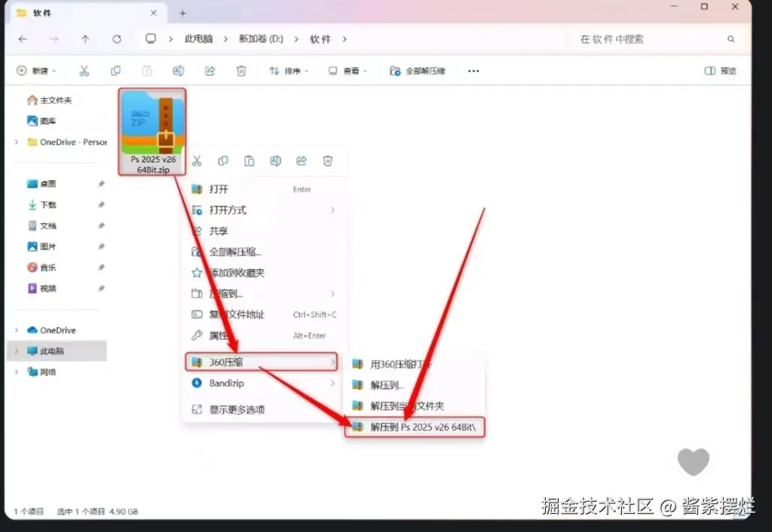
Task: Click the Refresh icon in the address bar
Action: [116, 38]
